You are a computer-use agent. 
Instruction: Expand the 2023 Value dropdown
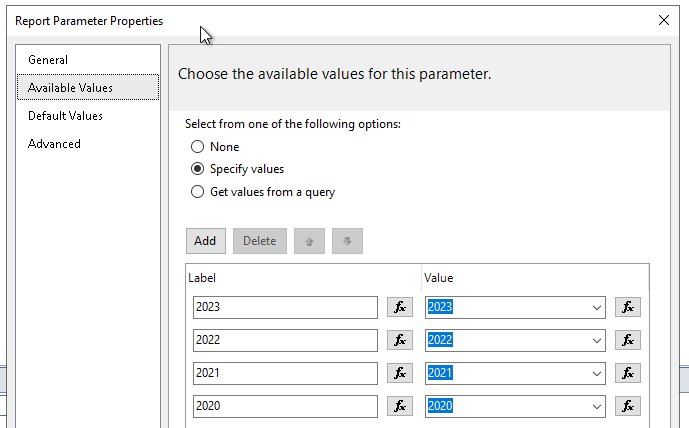pyautogui.click(x=597, y=307)
